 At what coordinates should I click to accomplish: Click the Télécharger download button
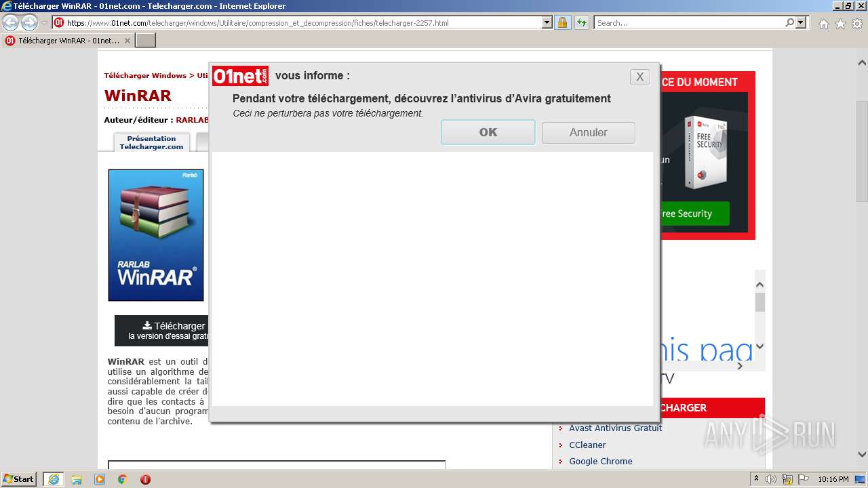162,330
